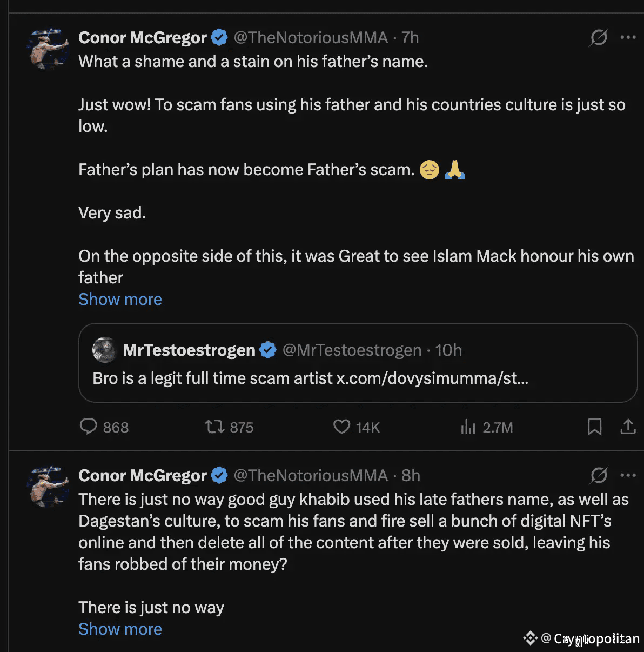Open Conor McGregor's verified badge

coord(219,37)
